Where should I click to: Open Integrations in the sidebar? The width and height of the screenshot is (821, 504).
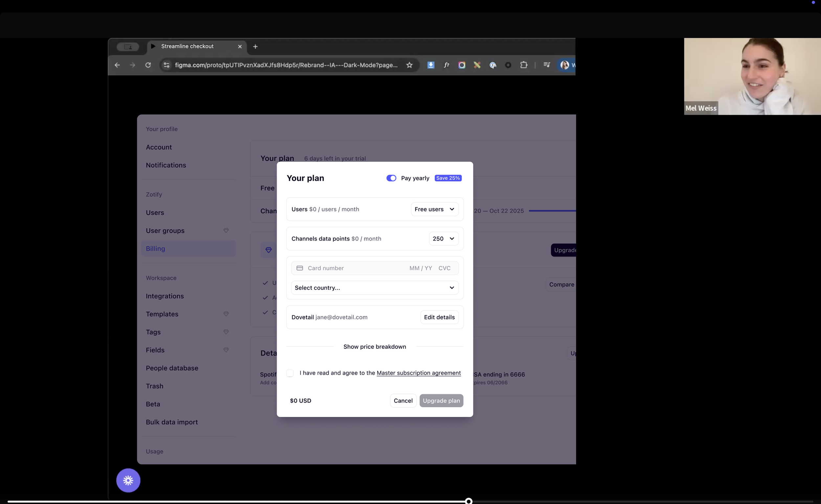point(165,296)
